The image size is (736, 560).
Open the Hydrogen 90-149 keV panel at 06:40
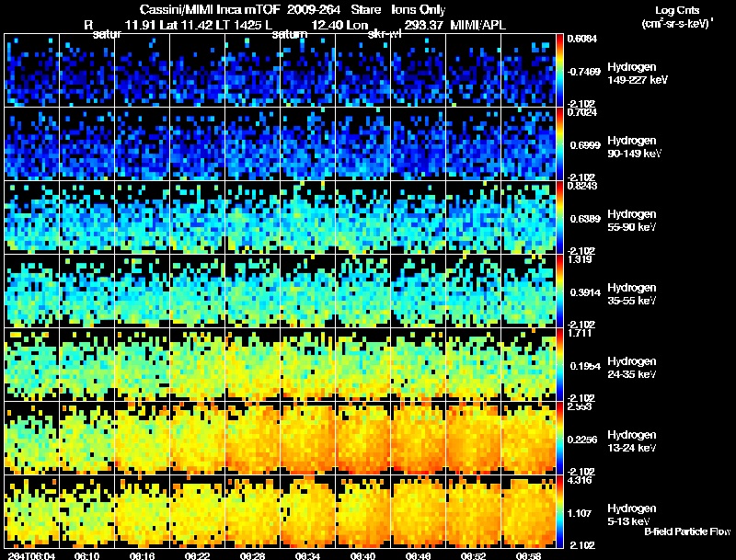[362, 144]
